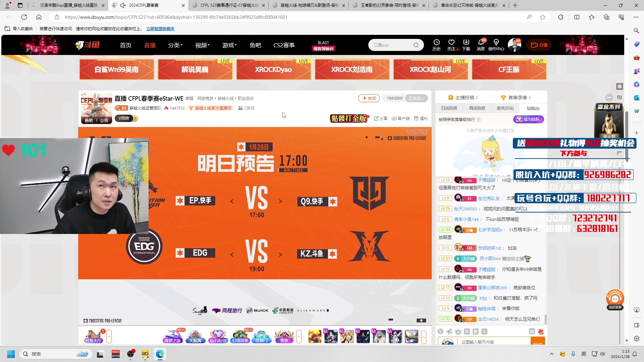Click the 举报 report link

[x=190, y=99]
